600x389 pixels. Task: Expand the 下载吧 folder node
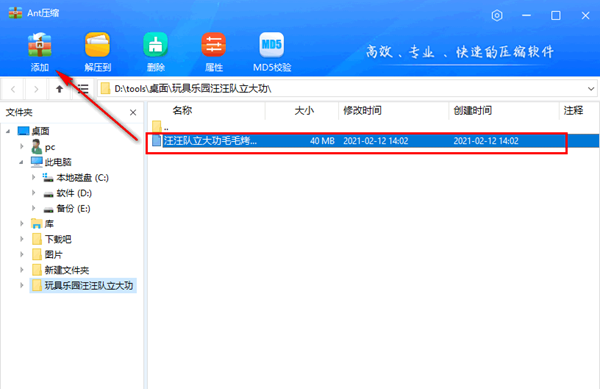22,239
